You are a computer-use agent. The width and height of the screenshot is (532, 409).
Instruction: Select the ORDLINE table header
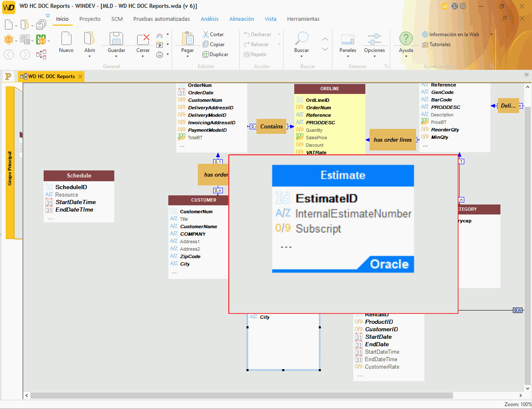pyautogui.click(x=330, y=89)
